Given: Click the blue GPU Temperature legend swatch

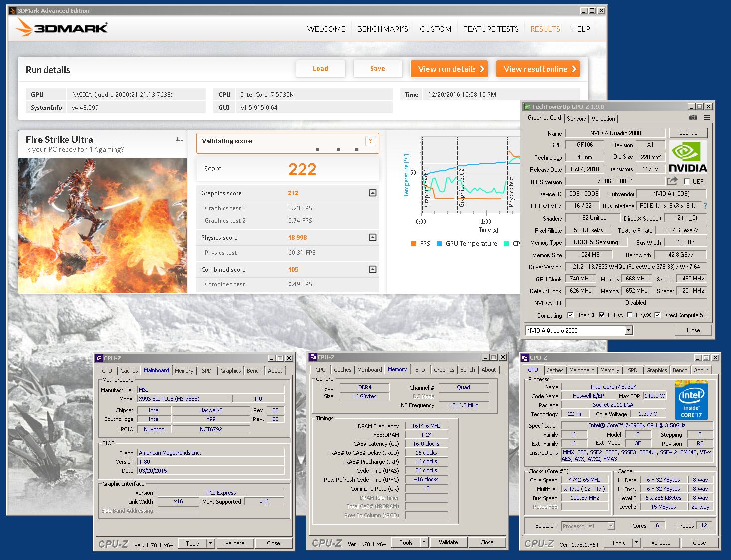Looking at the screenshot, I should coord(439,244).
